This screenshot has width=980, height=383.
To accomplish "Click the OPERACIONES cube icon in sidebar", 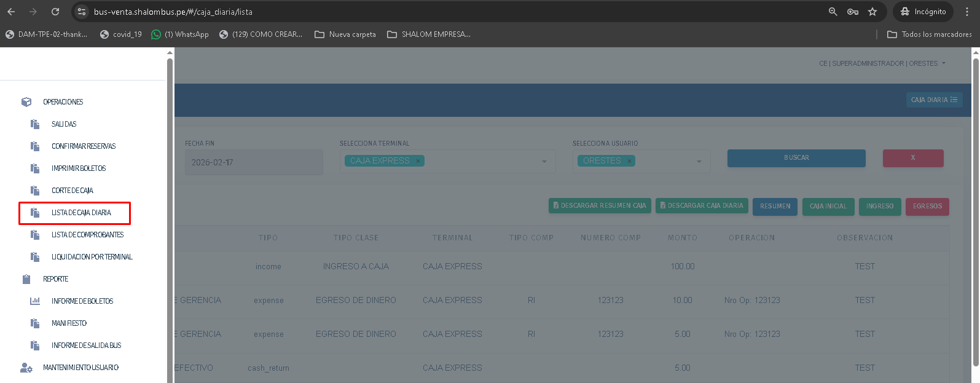I will pos(26,102).
